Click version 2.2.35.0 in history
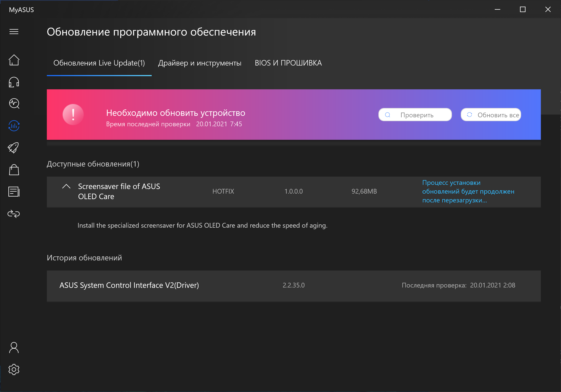 tap(293, 285)
